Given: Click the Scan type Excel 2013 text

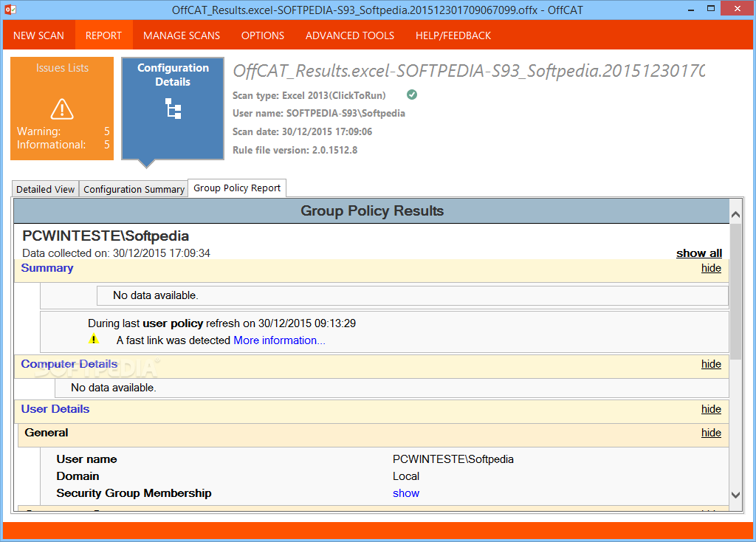Looking at the screenshot, I should (x=309, y=95).
